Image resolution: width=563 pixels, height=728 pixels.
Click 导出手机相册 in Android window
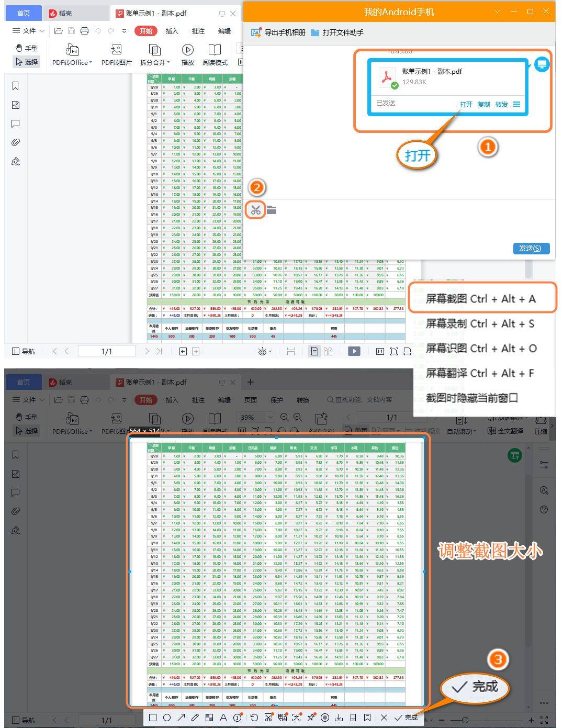point(278,32)
